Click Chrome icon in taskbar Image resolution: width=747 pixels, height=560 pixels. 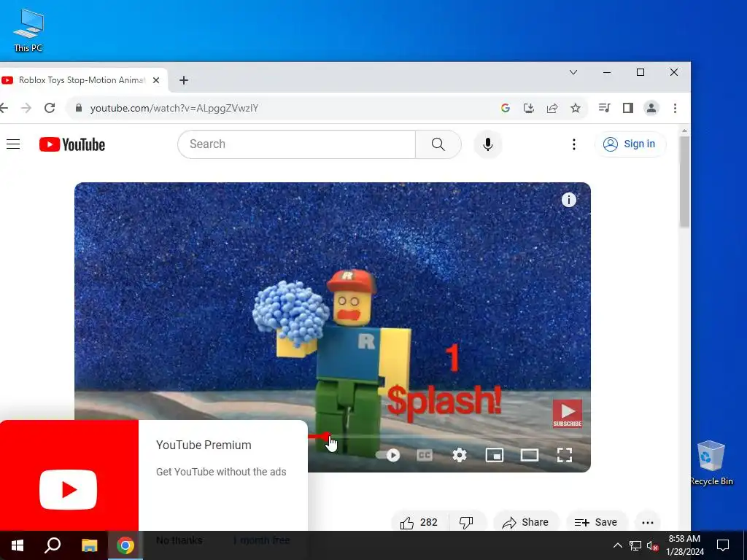[125, 545]
